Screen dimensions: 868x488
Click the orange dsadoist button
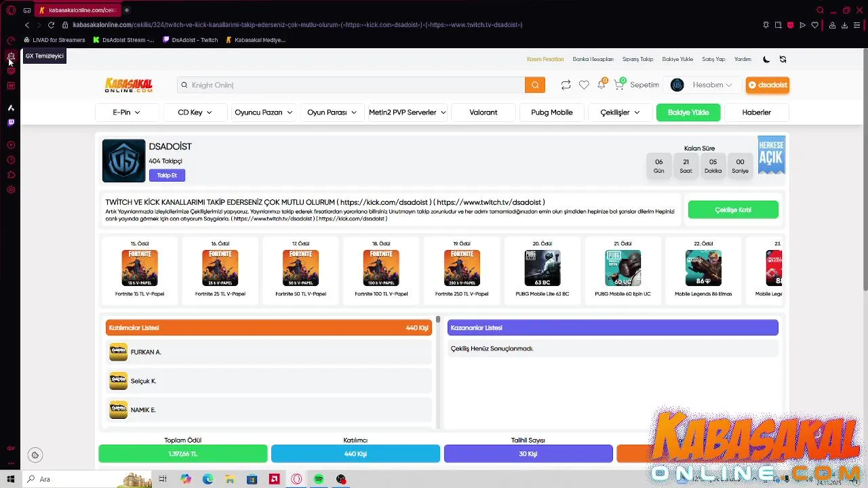(x=768, y=85)
